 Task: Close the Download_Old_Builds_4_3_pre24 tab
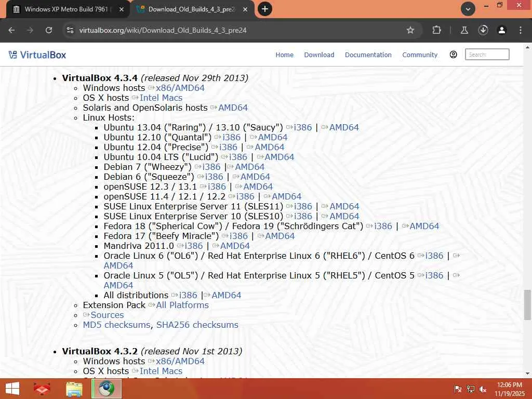(x=245, y=9)
